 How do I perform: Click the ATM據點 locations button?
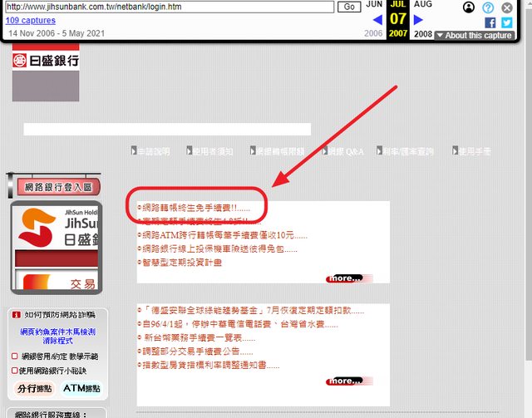(81, 388)
